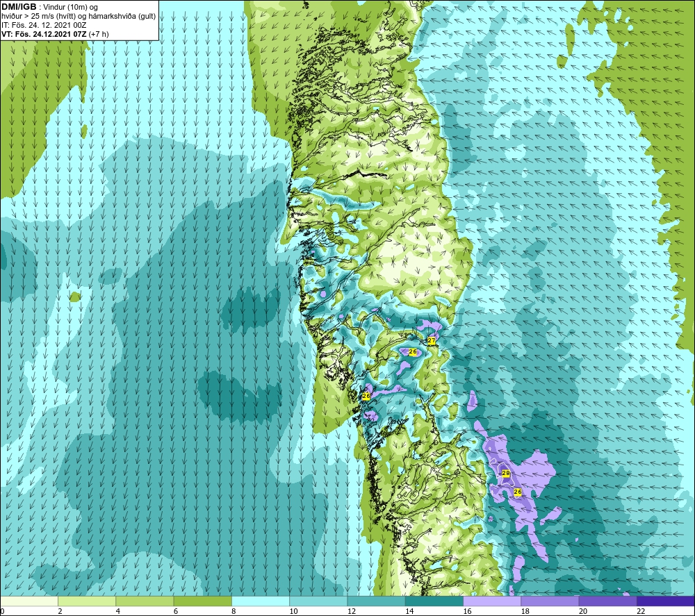Click the light green 2–4 m/s legend swatch

pyautogui.click(x=87, y=601)
